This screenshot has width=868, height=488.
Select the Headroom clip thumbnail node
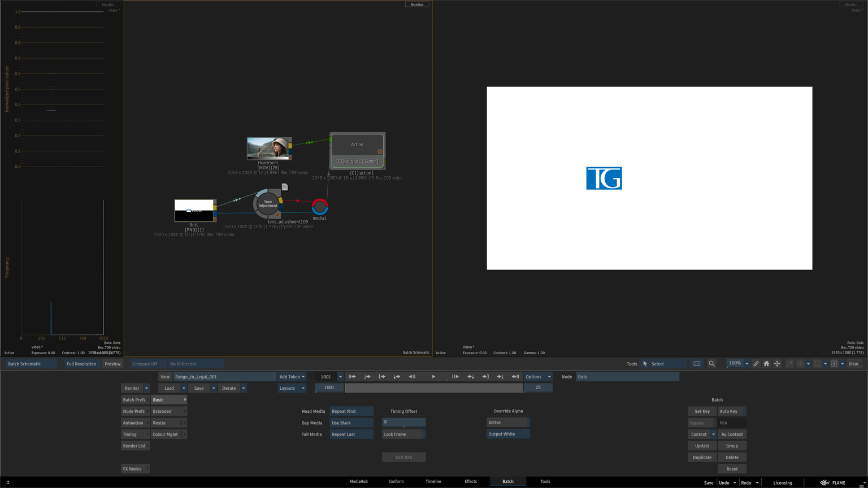click(269, 149)
